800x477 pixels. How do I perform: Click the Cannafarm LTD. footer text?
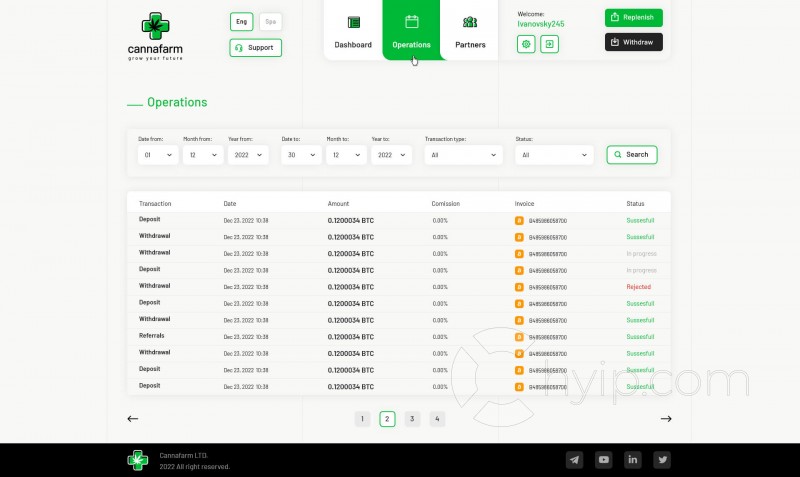184,456
